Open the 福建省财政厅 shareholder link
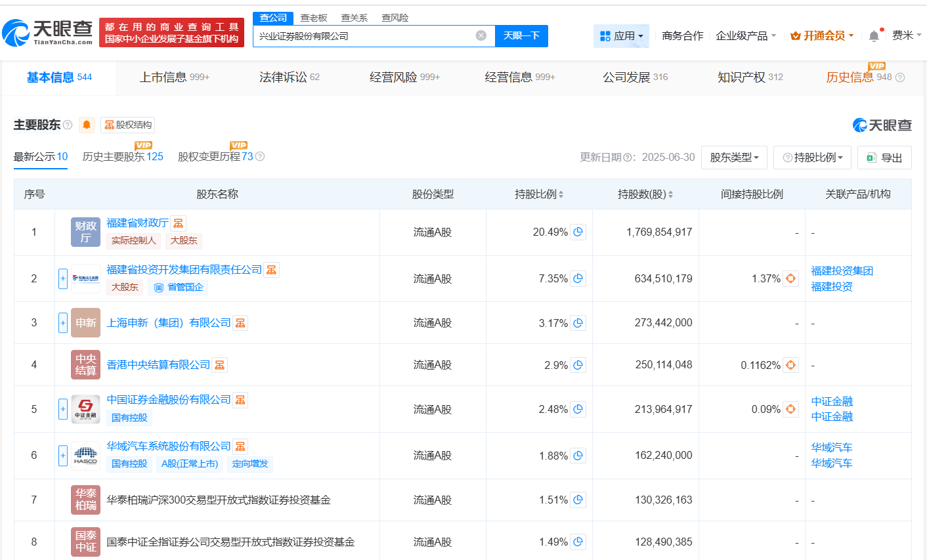This screenshot has width=927, height=560. pos(136,223)
